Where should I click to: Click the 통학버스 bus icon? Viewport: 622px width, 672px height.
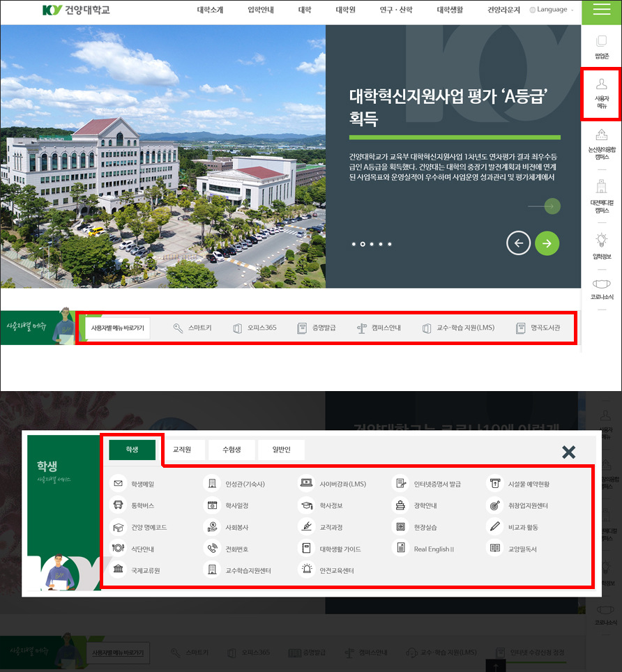119,505
